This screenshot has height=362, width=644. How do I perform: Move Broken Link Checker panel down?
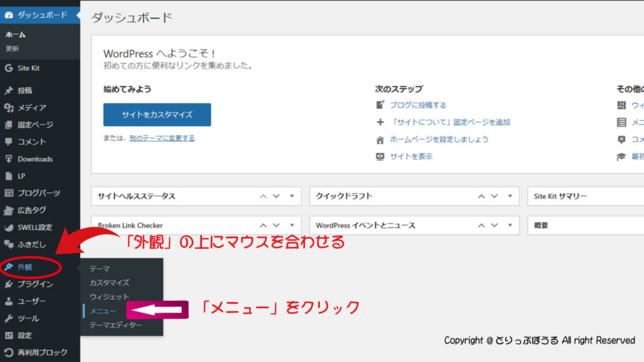[x=277, y=226]
